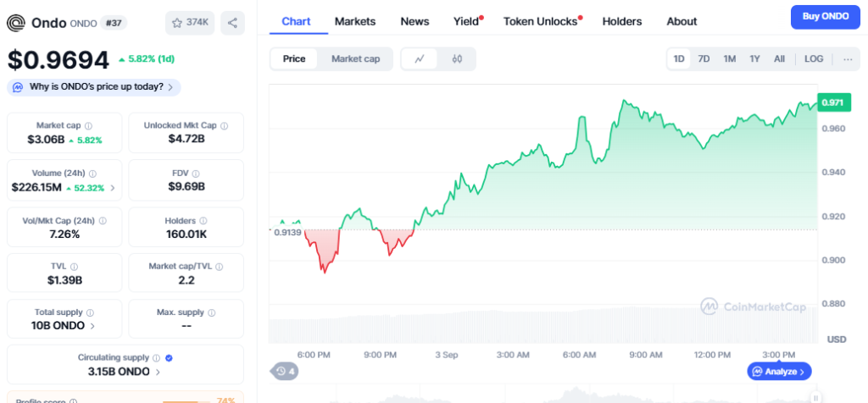Expand Circulating supply 3.15B ONDO chevron
Screen dimensions: 868x403
coord(158,372)
